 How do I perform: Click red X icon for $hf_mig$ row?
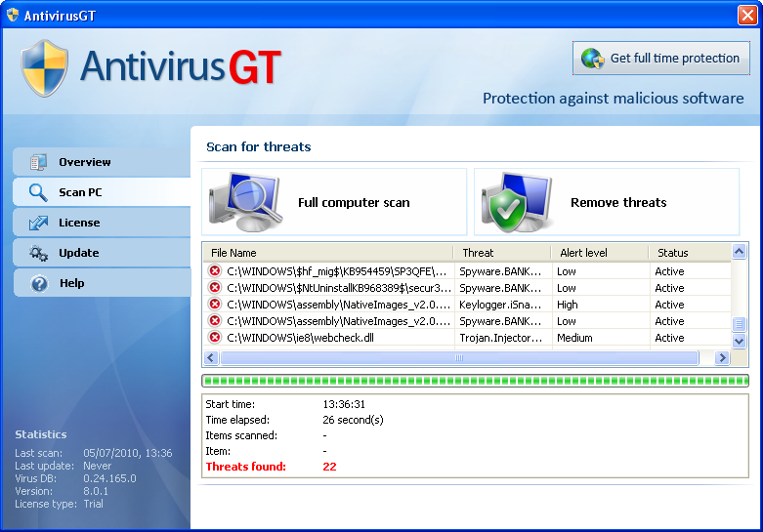click(215, 270)
